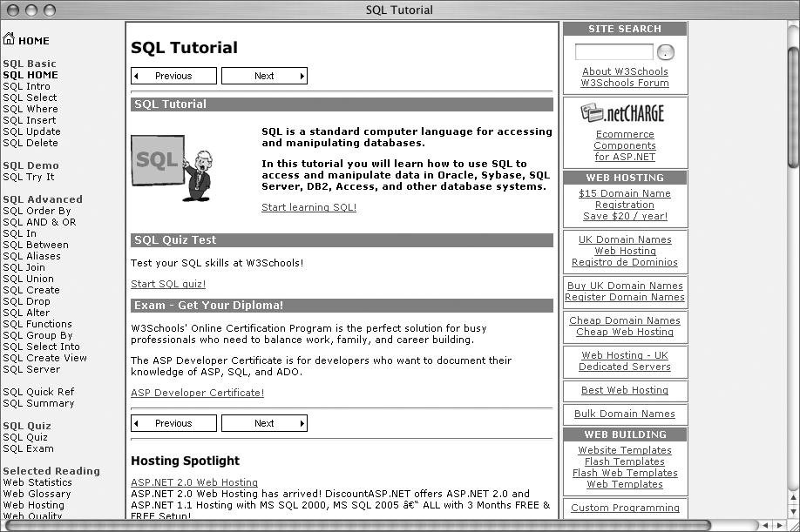This screenshot has width=800, height=532.
Task: Click Cheap Domain Names link
Action: [x=625, y=320]
